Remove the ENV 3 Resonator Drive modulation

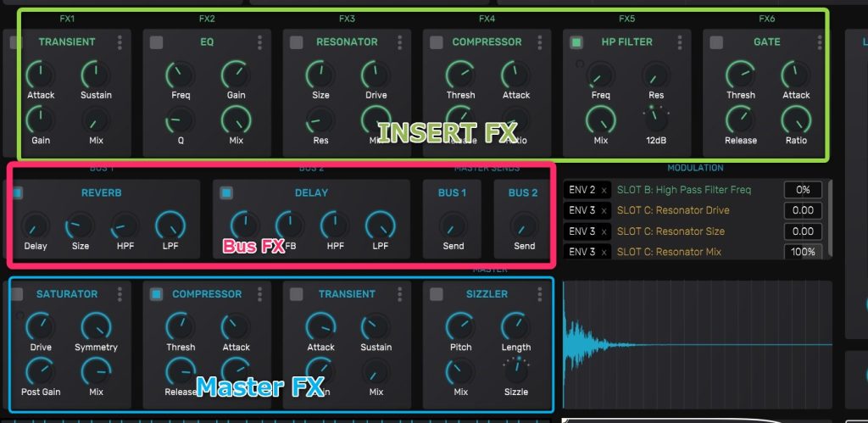click(x=604, y=210)
